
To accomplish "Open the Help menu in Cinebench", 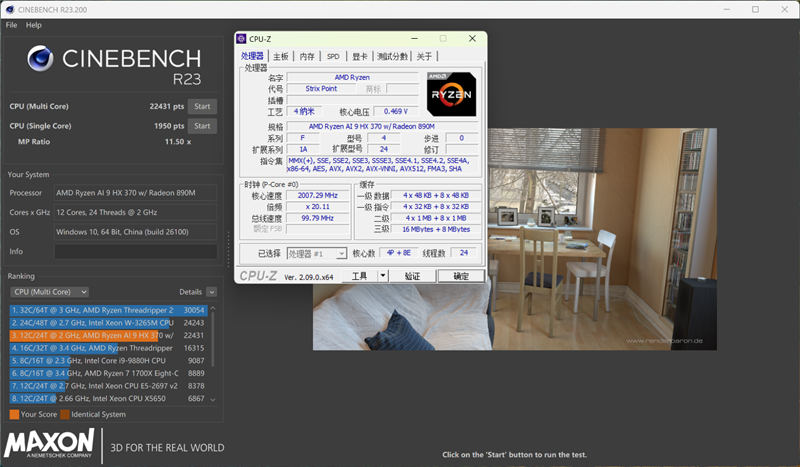I will pos(34,25).
